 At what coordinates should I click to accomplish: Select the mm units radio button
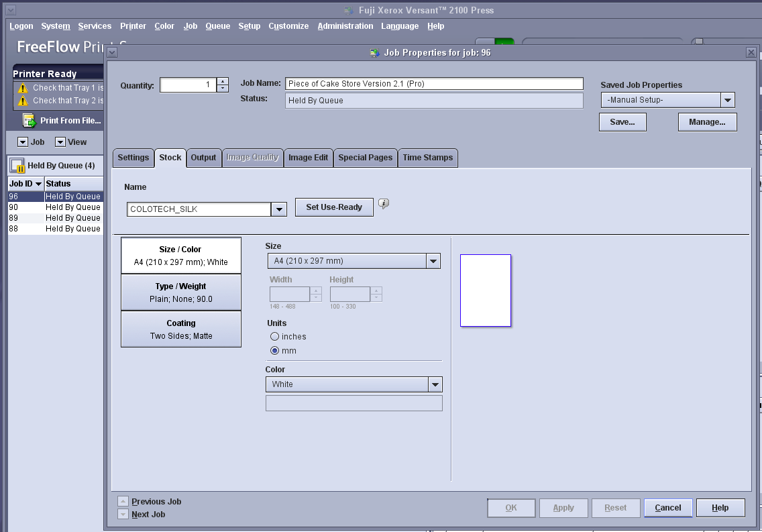click(274, 351)
